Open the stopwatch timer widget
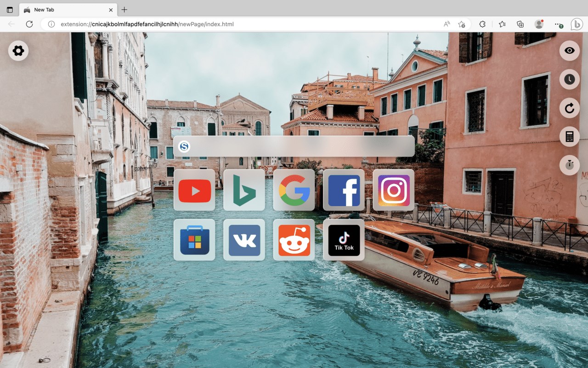Image resolution: width=588 pixels, height=368 pixels. [570, 165]
